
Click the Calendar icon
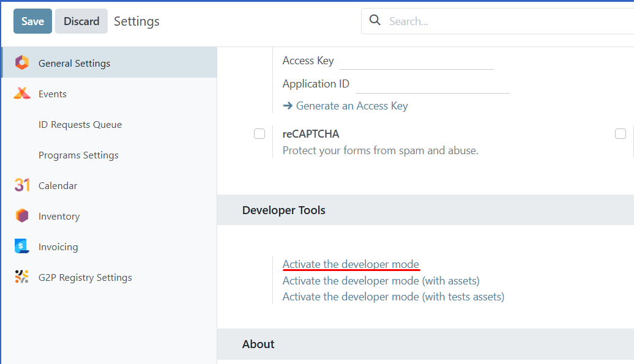pos(21,185)
